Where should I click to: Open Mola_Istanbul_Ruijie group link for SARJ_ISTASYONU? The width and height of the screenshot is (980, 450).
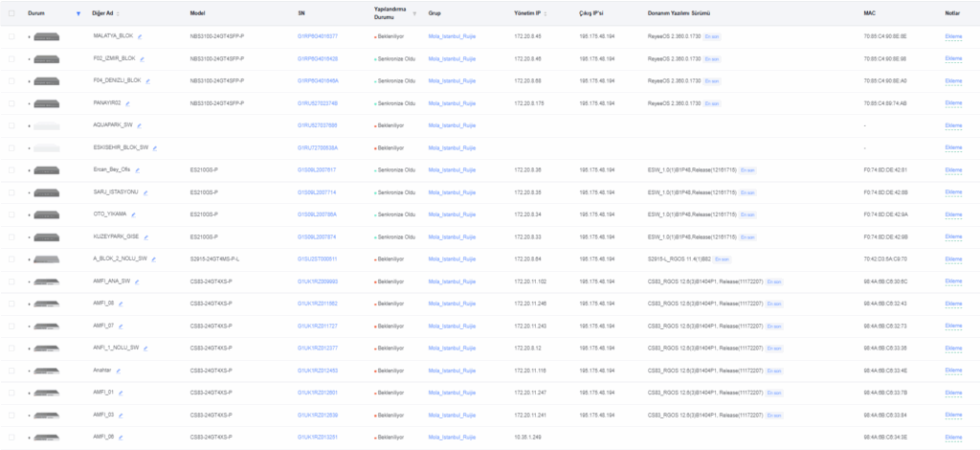pos(452,192)
